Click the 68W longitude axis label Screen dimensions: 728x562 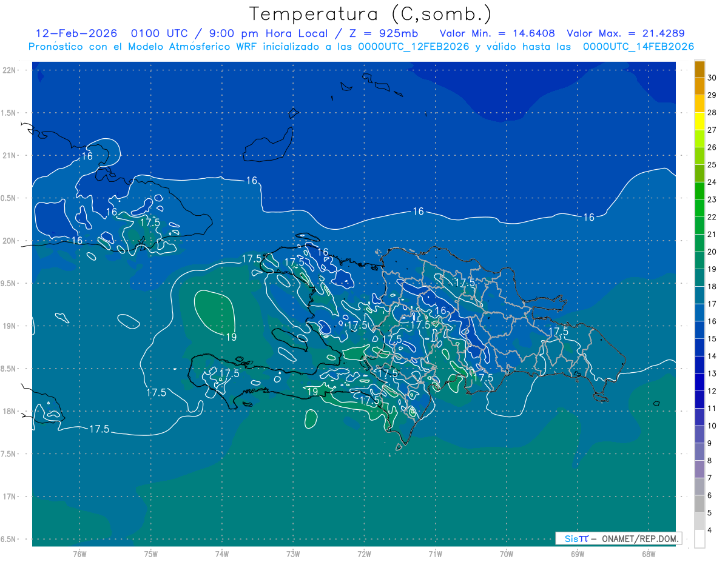click(x=648, y=554)
